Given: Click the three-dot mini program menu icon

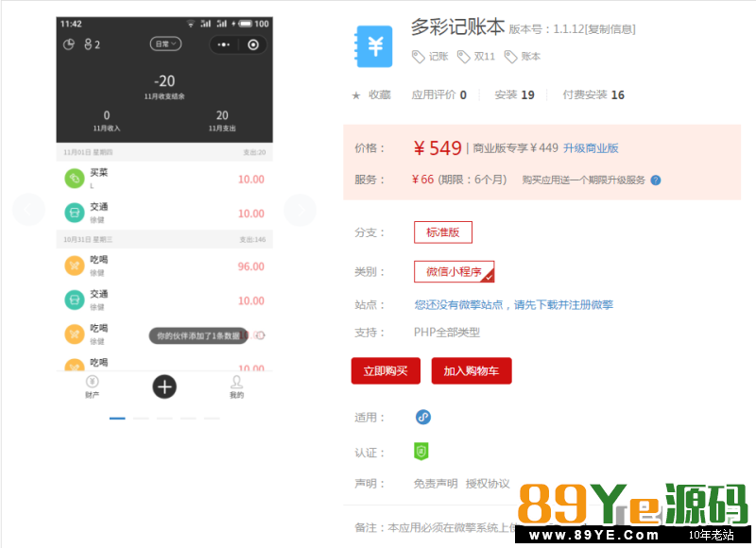Looking at the screenshot, I should [224, 44].
